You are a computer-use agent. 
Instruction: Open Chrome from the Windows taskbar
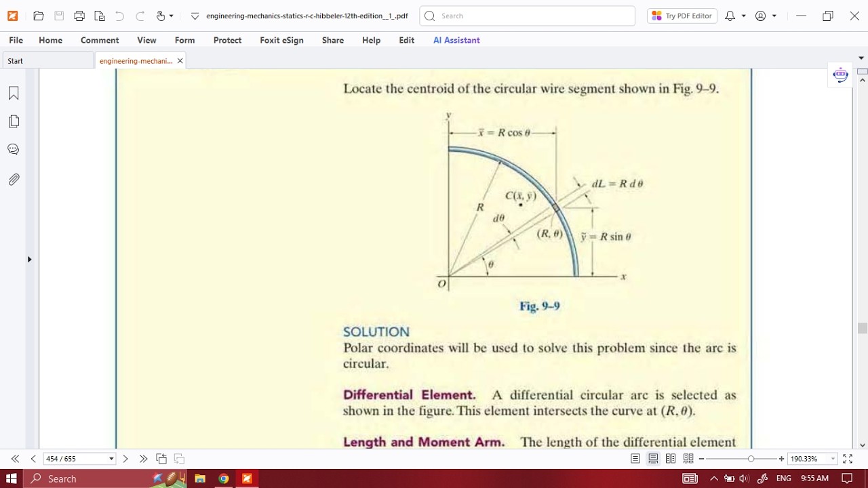[224, 479]
